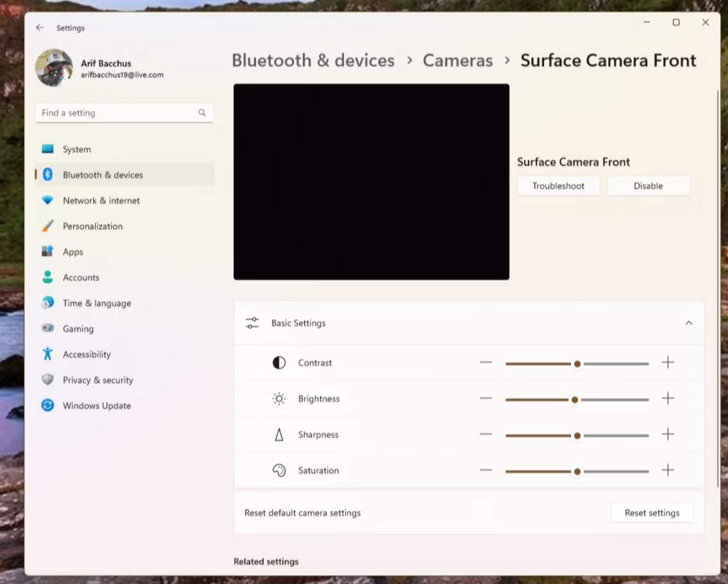Click the Personalization paintbrush icon
The image size is (728, 584).
(47, 226)
